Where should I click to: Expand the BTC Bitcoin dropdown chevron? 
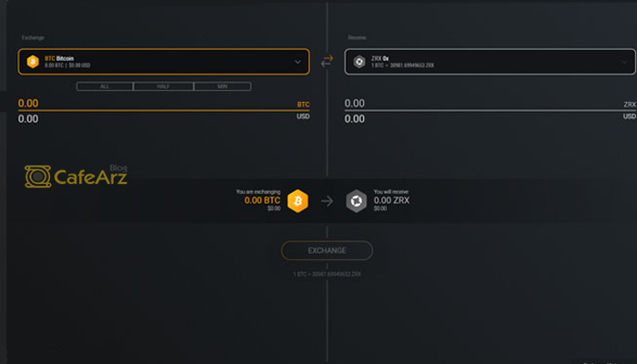tap(297, 62)
